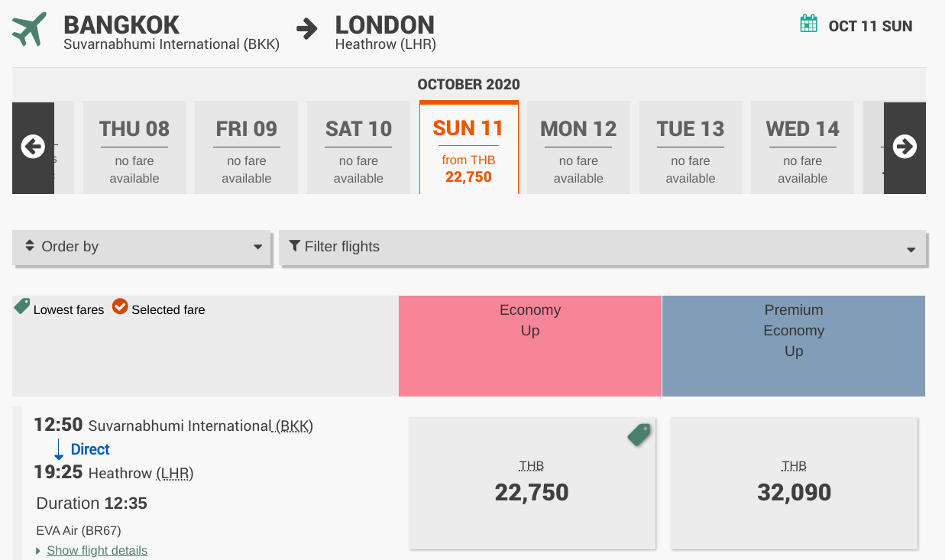Click the Order by sort arrows icon

coord(30,246)
